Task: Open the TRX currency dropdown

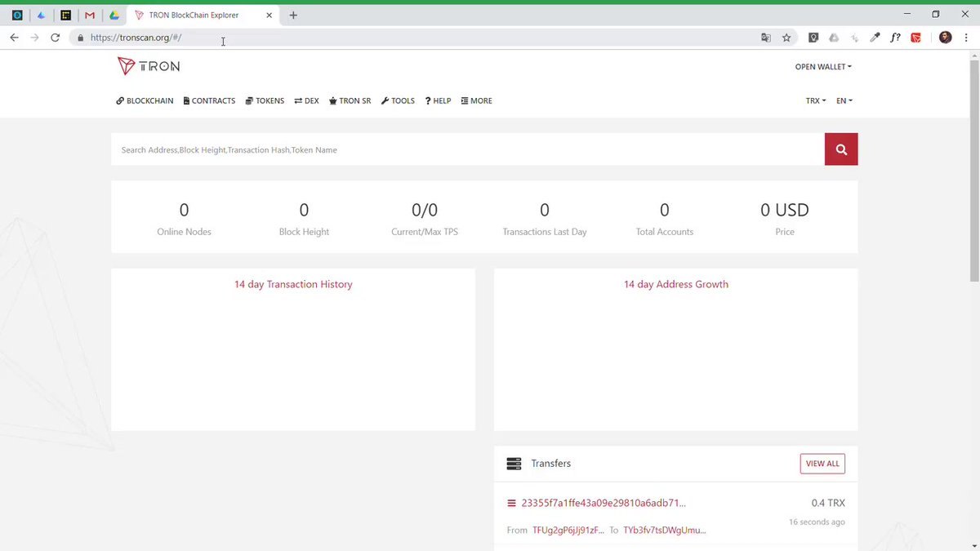Action: tap(816, 101)
